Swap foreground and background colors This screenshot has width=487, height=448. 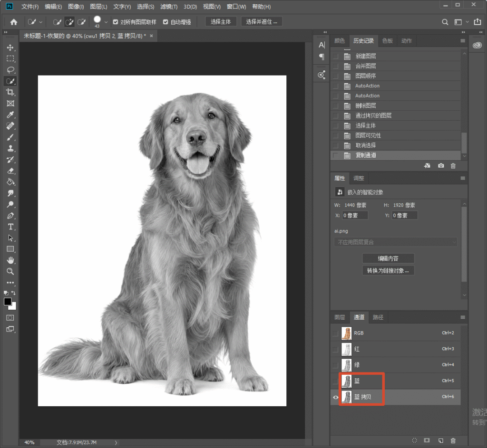13,293
